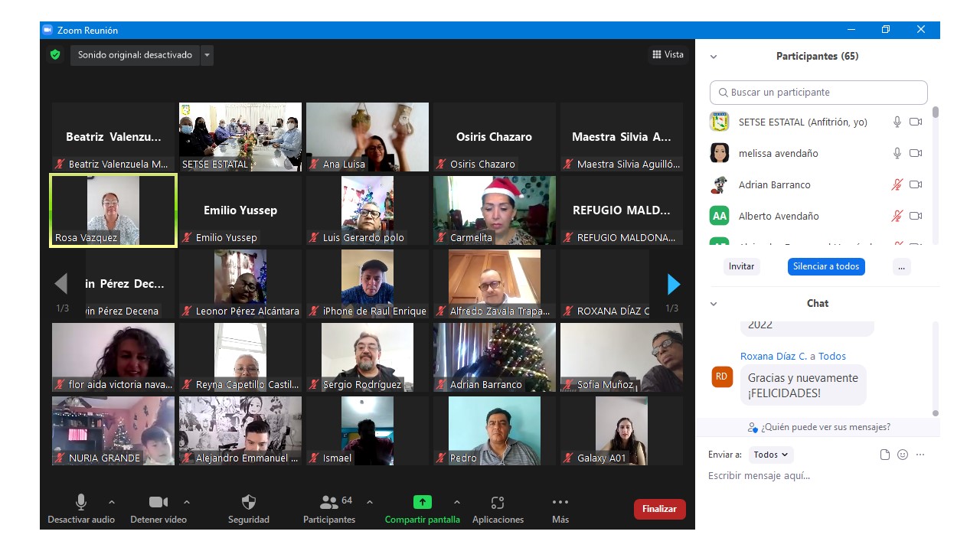The width and height of the screenshot is (980, 551).
Task: Toggle melissa avendaño microphone icon
Action: point(897,153)
